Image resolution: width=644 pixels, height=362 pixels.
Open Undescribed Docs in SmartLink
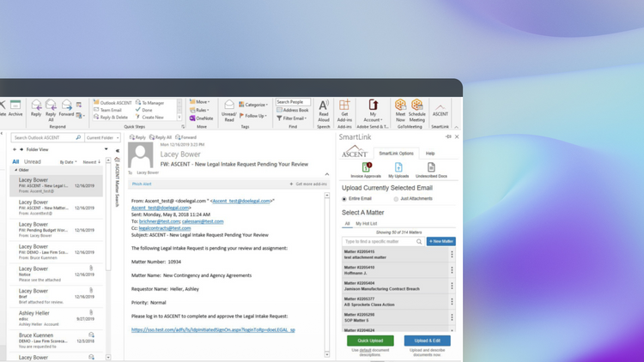(x=431, y=170)
